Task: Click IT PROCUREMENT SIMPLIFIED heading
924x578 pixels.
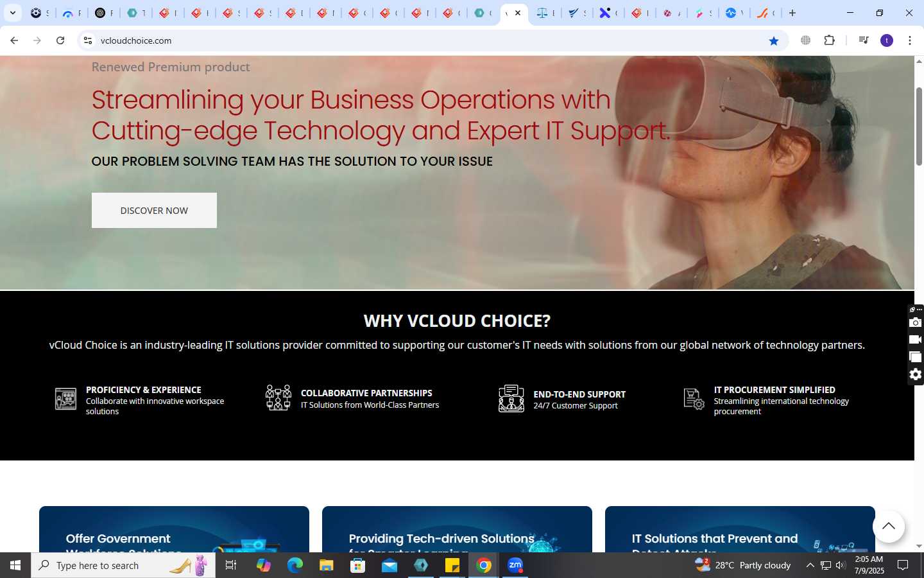Action: coord(774,390)
